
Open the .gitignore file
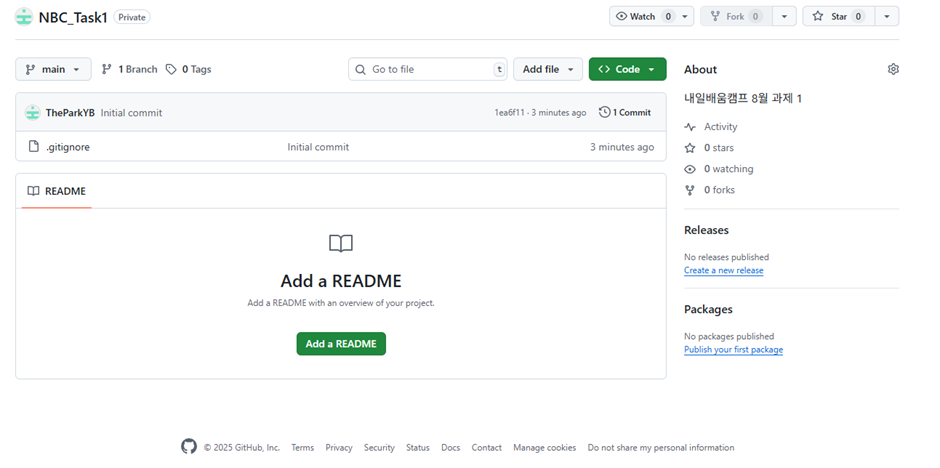68,147
